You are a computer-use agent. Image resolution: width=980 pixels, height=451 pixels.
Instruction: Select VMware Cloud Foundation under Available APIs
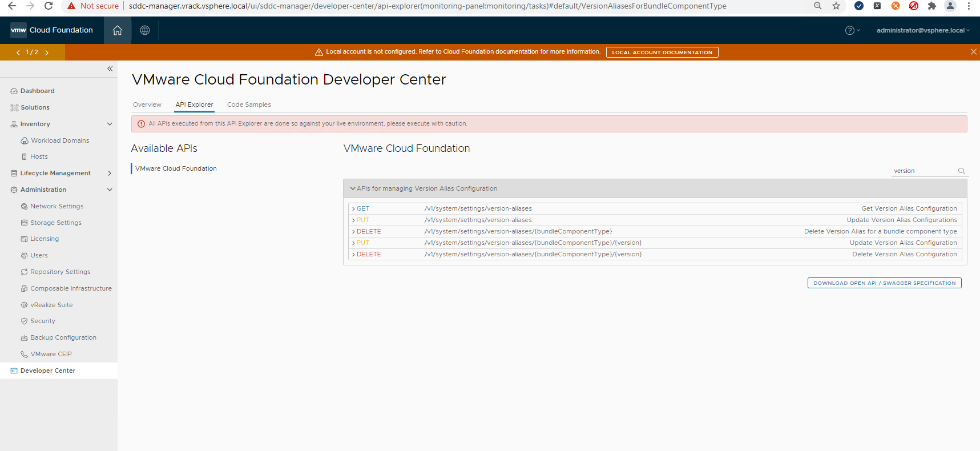[x=176, y=168]
